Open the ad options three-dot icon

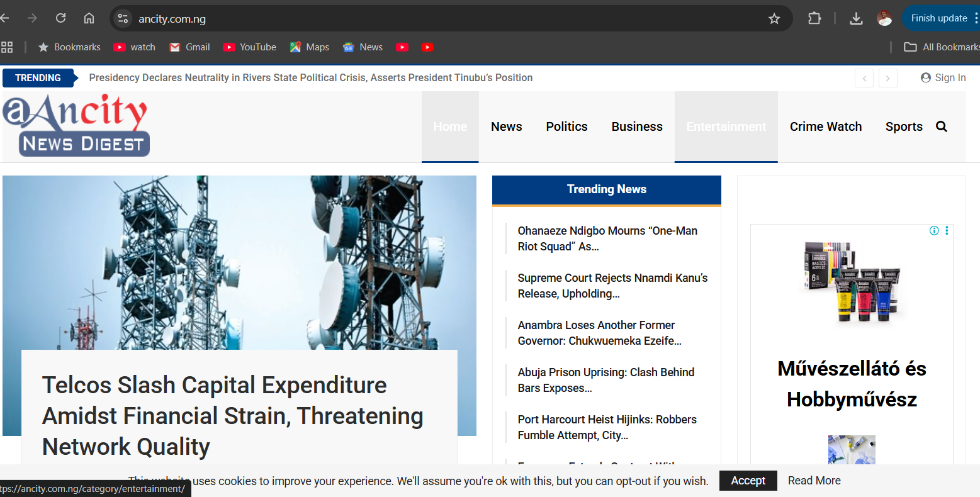click(x=947, y=231)
